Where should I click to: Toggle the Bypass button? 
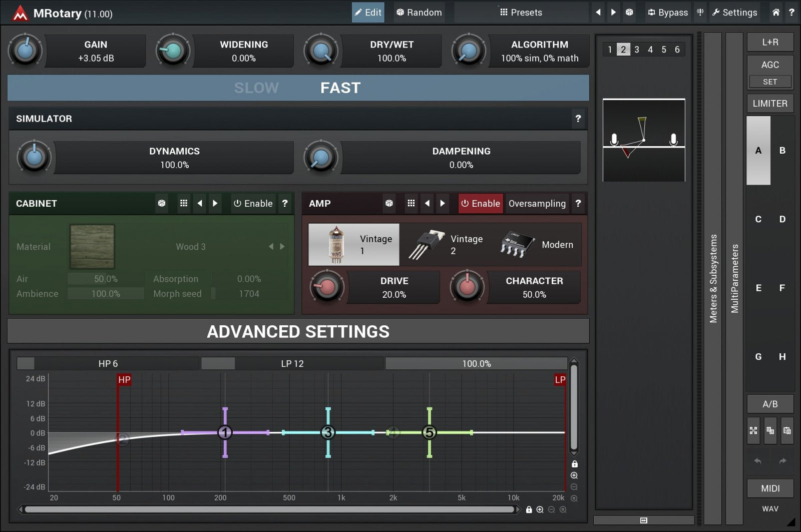click(668, 13)
